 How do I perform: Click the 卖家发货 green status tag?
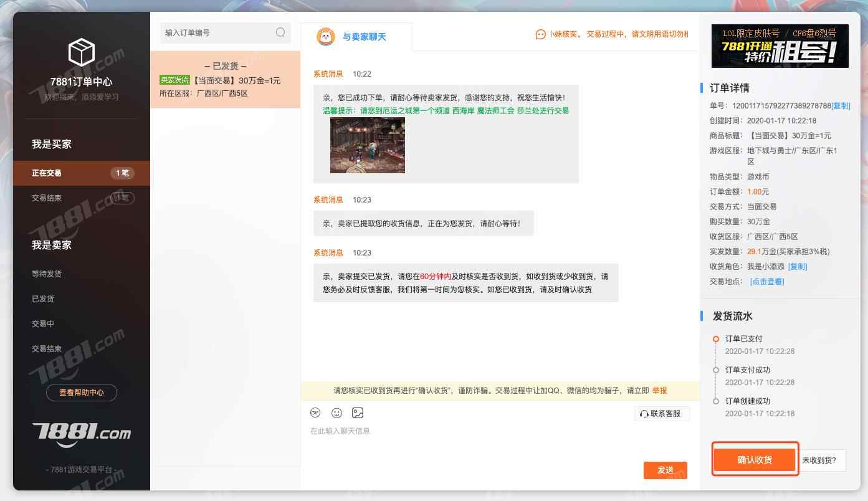coord(174,80)
